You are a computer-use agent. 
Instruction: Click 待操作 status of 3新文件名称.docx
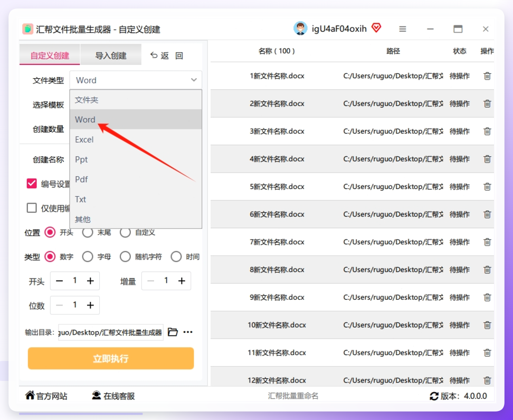pyautogui.click(x=459, y=131)
